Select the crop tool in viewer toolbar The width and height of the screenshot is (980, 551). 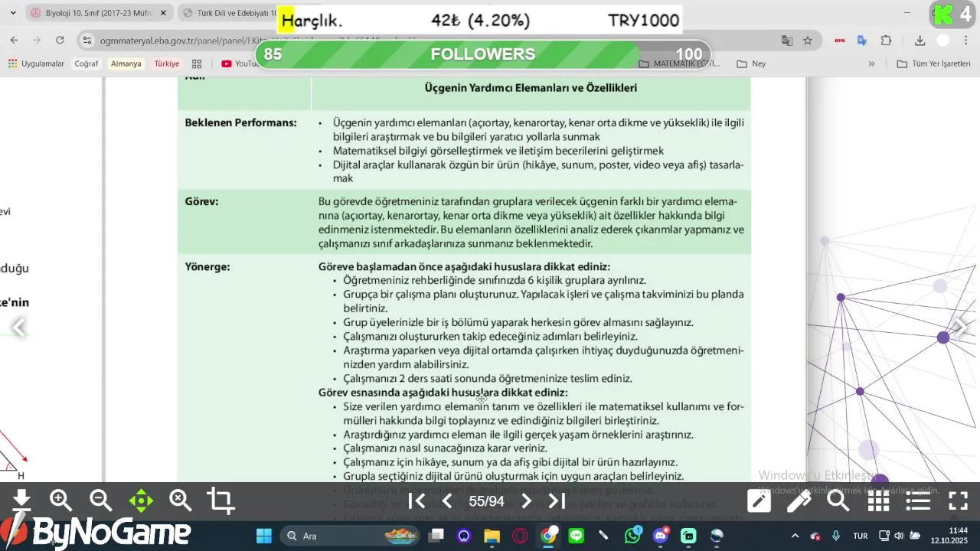pos(220,500)
